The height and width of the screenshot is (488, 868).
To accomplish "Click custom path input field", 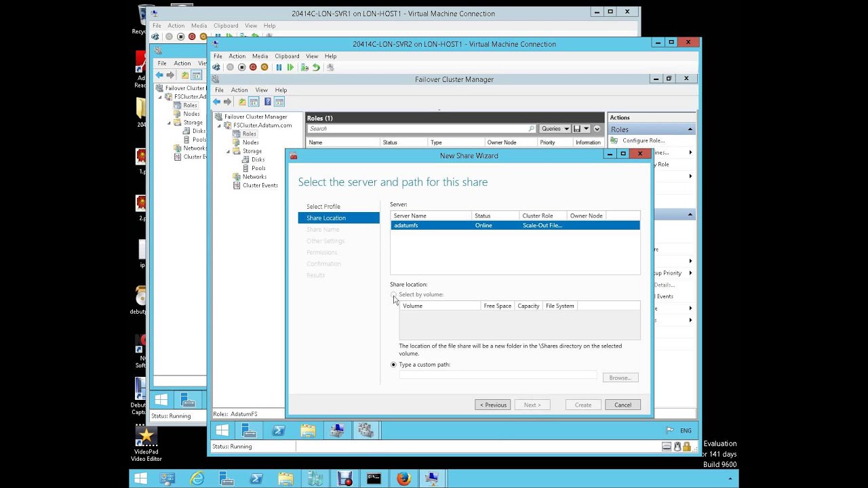I will point(498,375).
